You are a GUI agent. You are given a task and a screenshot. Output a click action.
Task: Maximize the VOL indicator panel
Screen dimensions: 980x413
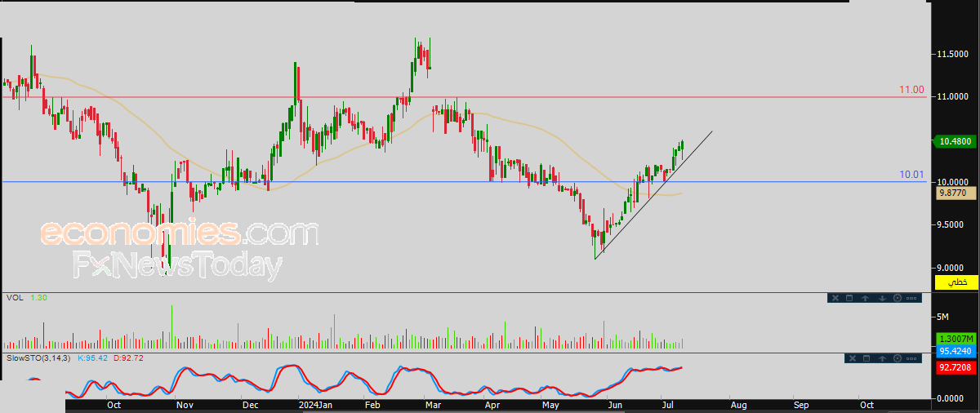coord(849,298)
